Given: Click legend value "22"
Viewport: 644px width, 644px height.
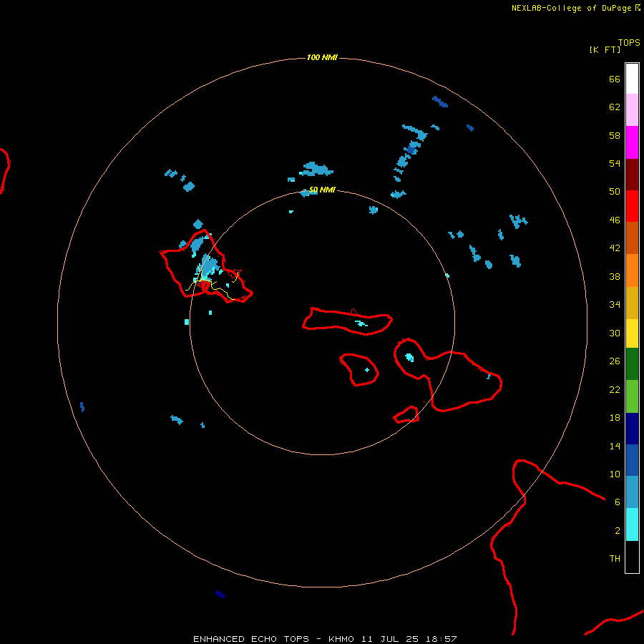Looking at the screenshot, I should pyautogui.click(x=615, y=389).
